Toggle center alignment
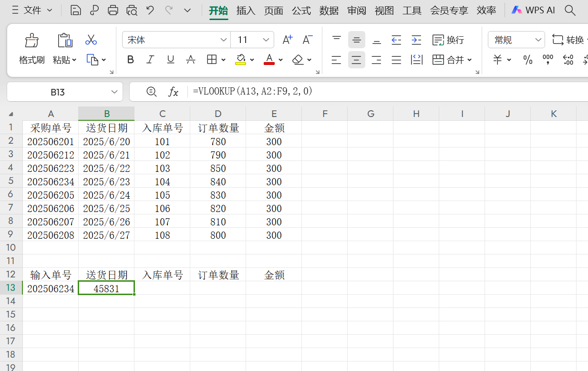This screenshot has width=588, height=371. pyautogui.click(x=356, y=59)
